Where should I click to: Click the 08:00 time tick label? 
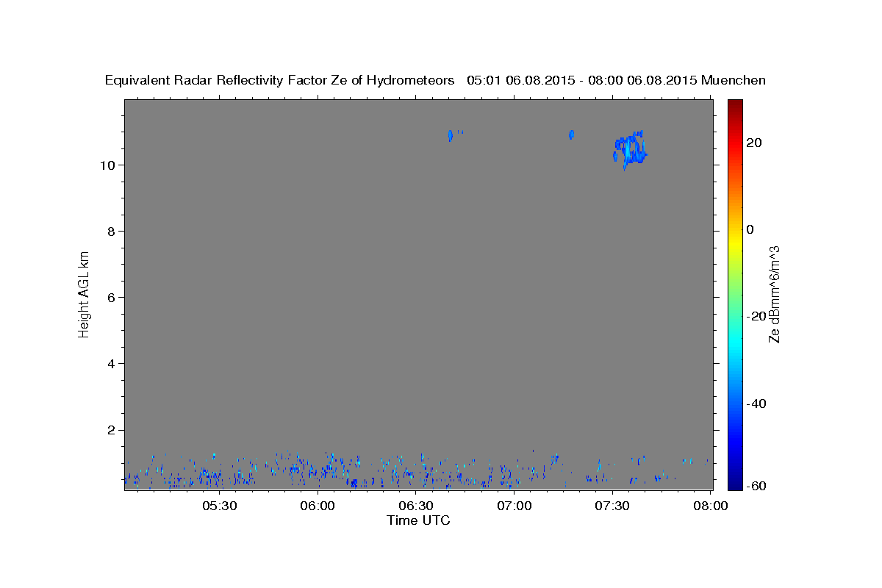tap(711, 506)
